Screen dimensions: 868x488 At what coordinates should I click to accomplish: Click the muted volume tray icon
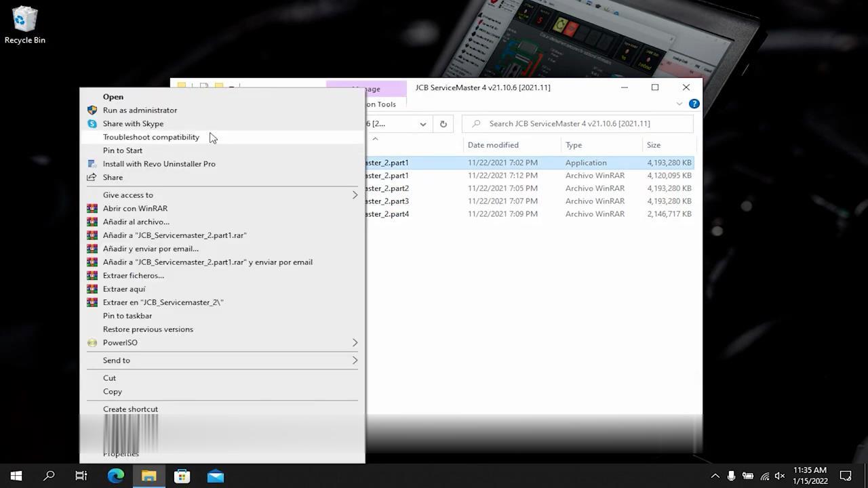pos(780,476)
